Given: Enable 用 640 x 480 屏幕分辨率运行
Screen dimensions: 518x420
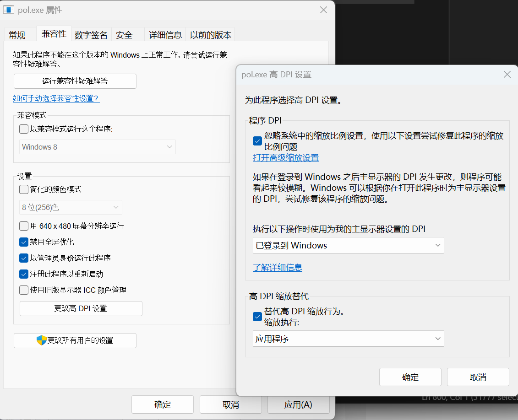Looking at the screenshot, I should pyautogui.click(x=23, y=226).
